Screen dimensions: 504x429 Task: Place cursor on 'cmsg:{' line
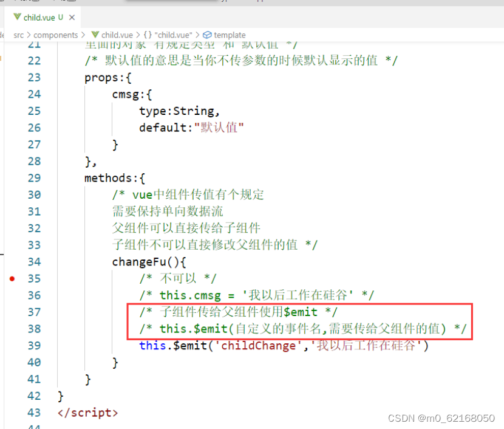coord(132,95)
